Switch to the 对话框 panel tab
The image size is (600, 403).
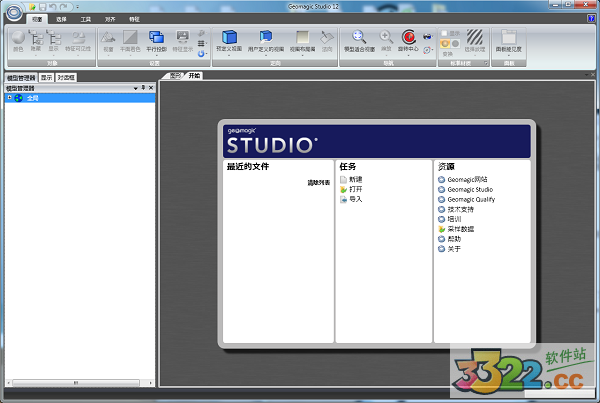coord(66,77)
